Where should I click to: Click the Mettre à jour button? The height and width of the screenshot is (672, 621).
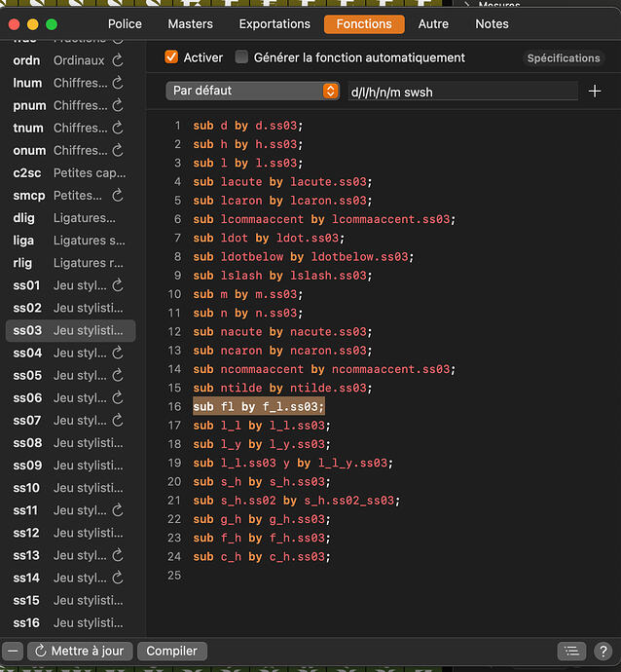click(80, 651)
